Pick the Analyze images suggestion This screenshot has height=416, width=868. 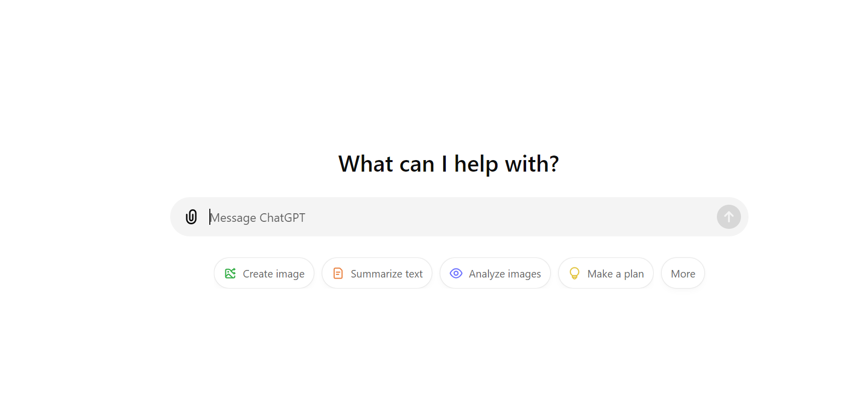pos(495,273)
